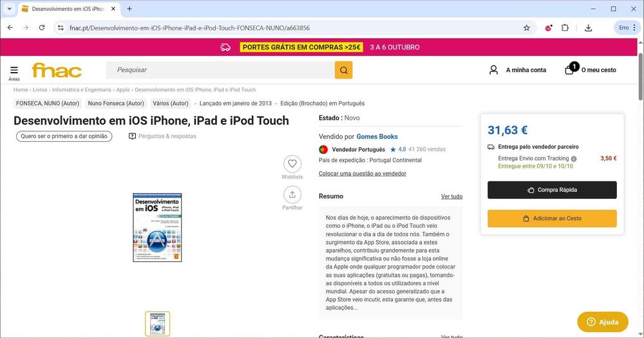This screenshot has height=338, width=644.
Task: Click the main book cover image
Action: 157,227
